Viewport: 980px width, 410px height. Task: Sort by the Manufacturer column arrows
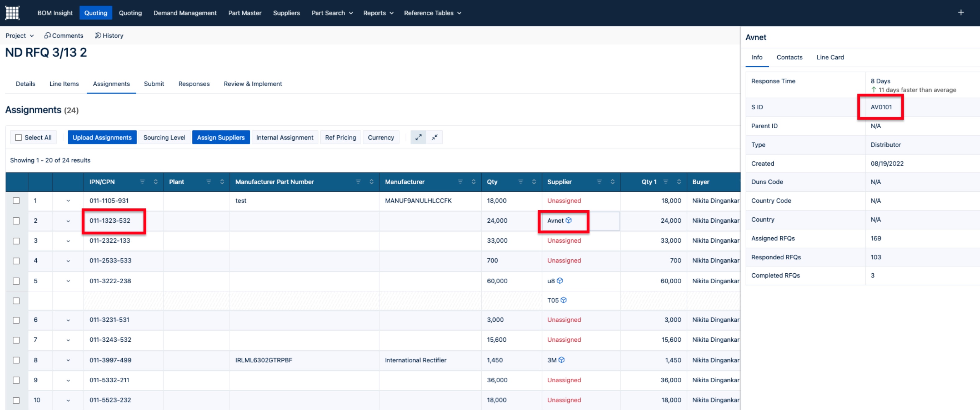click(x=473, y=182)
